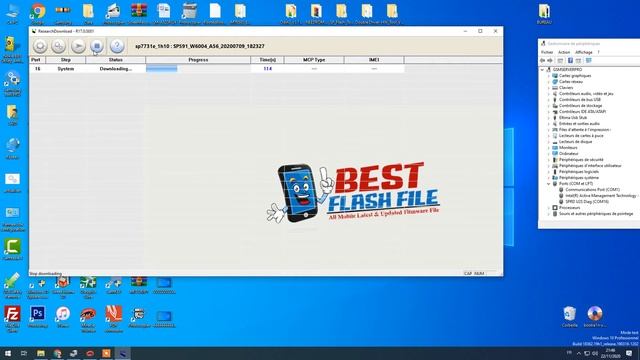
Task: Click the Start Downloading play icon
Action: tap(78, 46)
